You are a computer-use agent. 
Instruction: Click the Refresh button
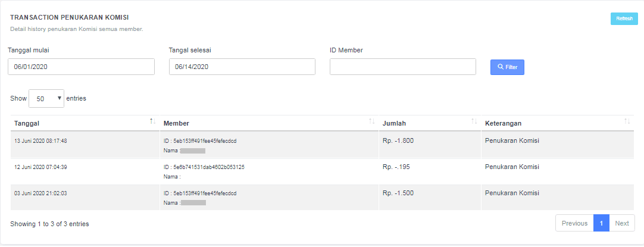pyautogui.click(x=624, y=18)
